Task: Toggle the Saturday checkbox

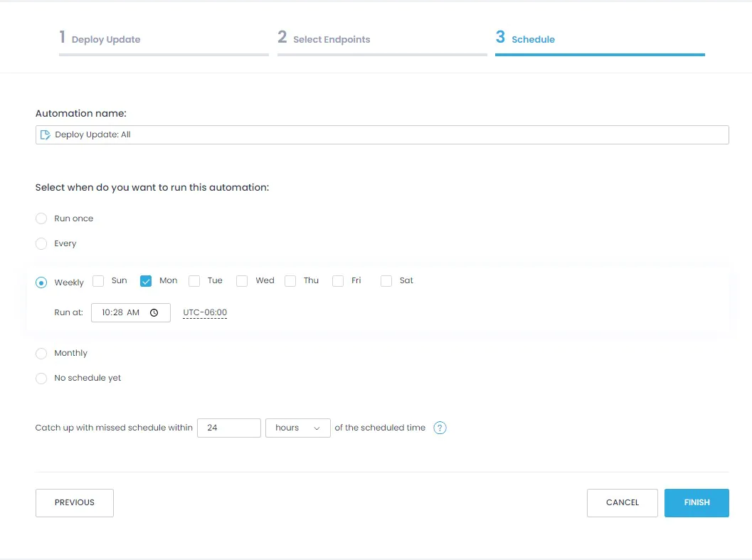Action: tap(386, 280)
